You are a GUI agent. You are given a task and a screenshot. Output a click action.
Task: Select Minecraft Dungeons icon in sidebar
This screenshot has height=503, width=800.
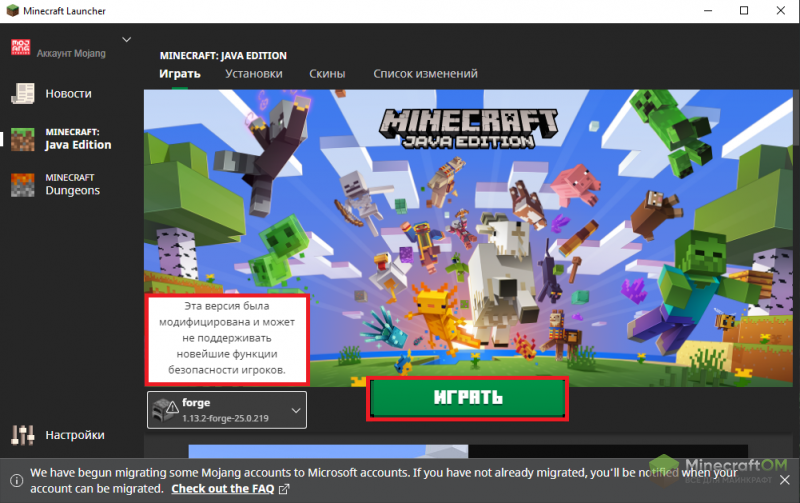pos(22,184)
